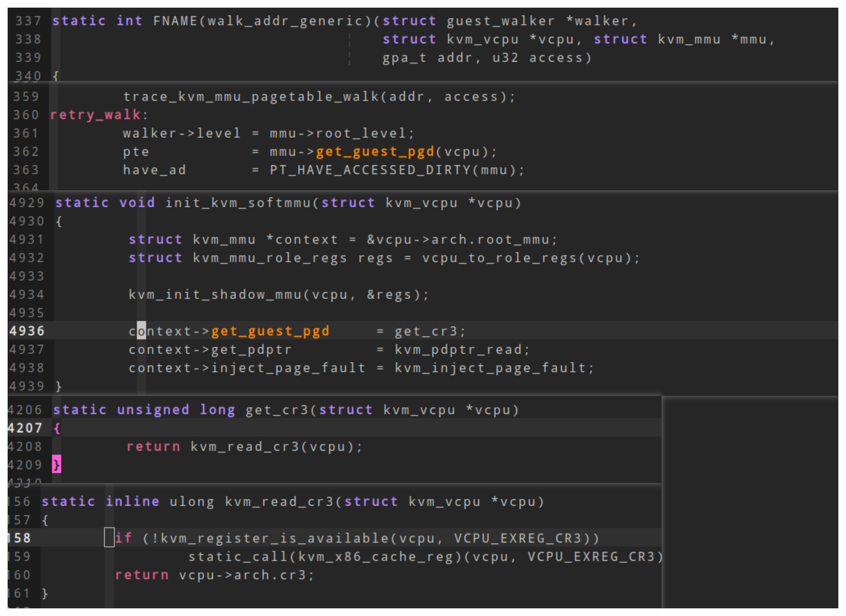The image size is (846, 616).
Task: Click the opening brace on line 4207
Action: [57, 428]
